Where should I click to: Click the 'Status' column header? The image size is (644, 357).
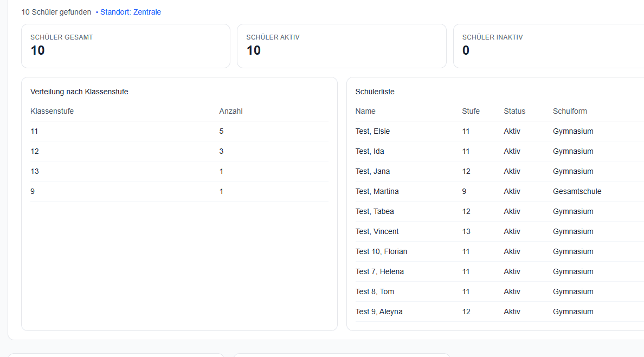click(514, 111)
